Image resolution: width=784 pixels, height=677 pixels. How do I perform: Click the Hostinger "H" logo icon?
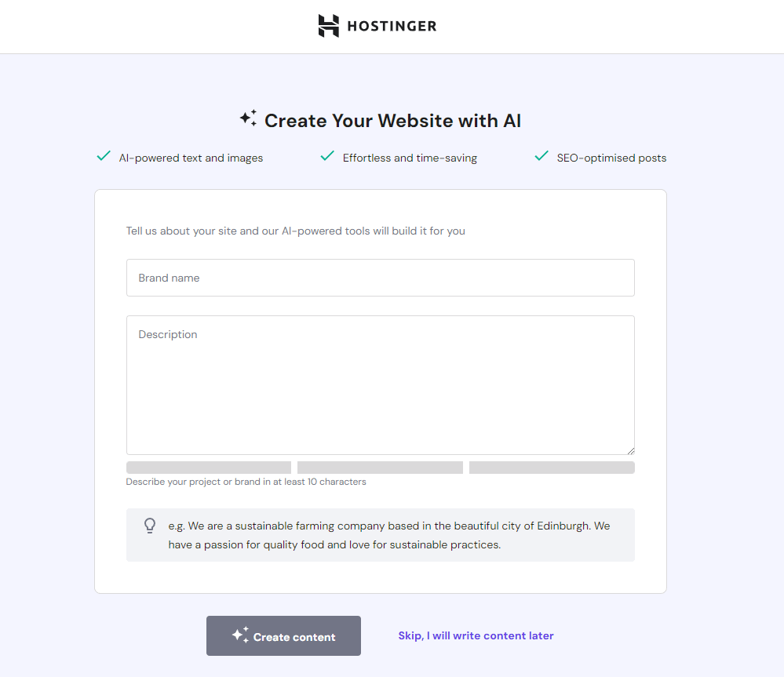point(327,25)
